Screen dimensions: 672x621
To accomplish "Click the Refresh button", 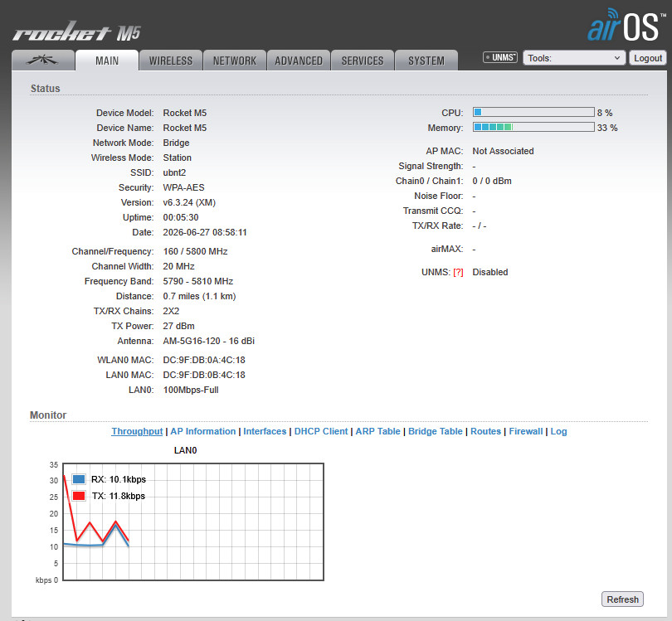I will [x=622, y=599].
